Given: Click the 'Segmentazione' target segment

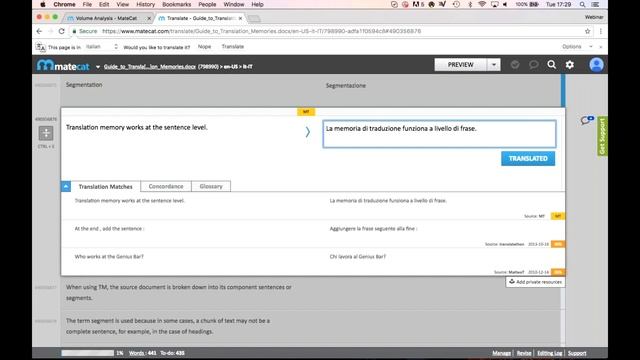Looking at the screenshot, I should point(346,86).
